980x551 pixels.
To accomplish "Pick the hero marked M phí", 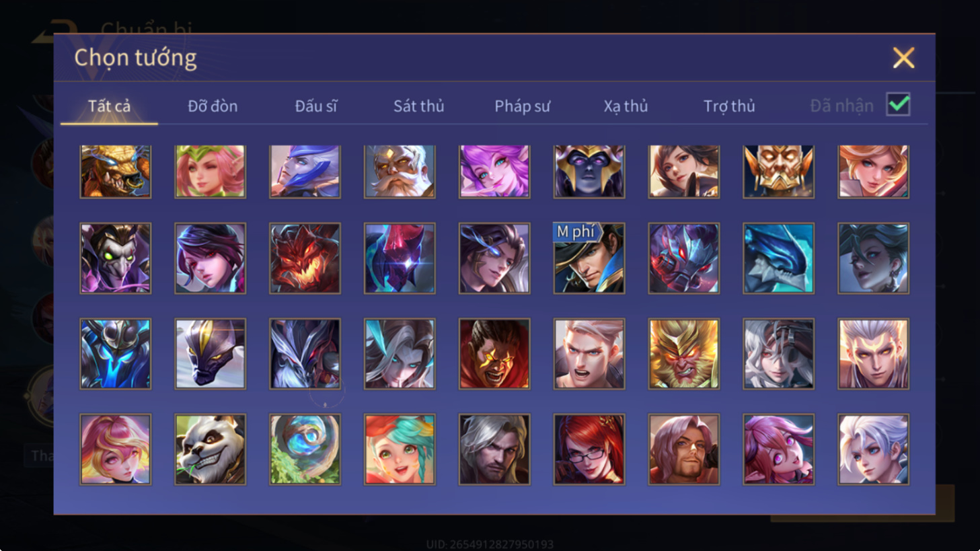I will pyautogui.click(x=589, y=258).
